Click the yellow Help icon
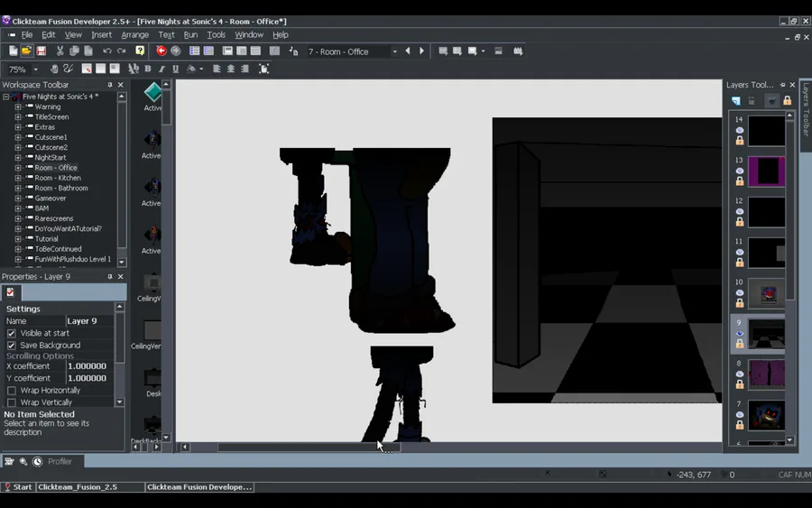Viewport: 812px width, 508px height. click(140, 51)
